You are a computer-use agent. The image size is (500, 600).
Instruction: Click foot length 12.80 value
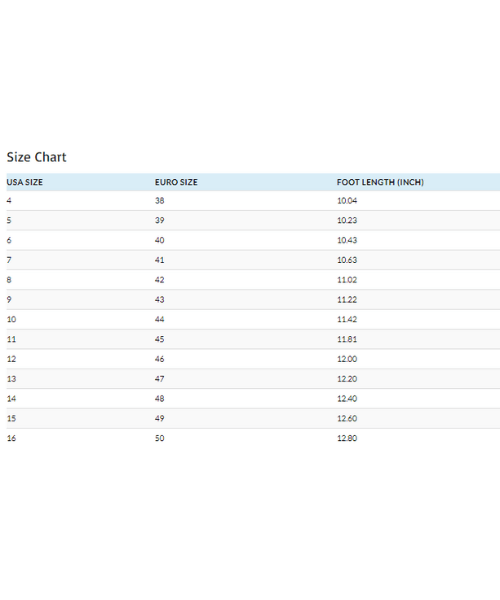pos(347,438)
